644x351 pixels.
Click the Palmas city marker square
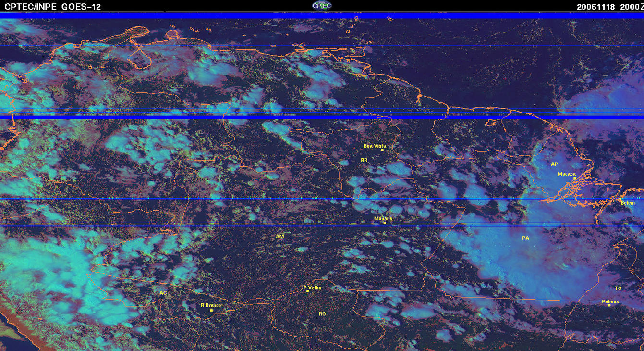(x=609, y=306)
